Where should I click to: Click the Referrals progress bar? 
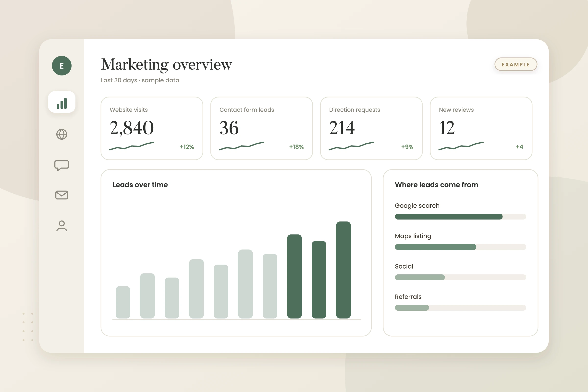(x=461, y=308)
